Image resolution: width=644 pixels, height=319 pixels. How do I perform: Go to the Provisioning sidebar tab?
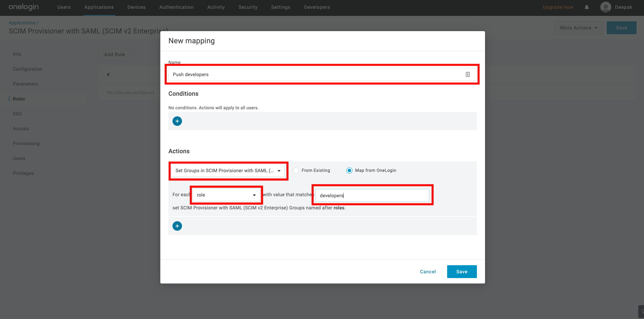coord(26,143)
